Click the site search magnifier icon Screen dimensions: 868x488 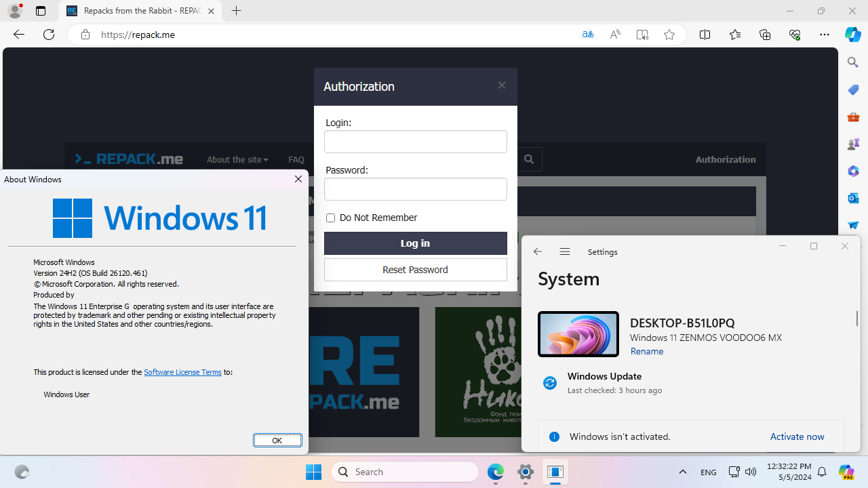tap(529, 159)
